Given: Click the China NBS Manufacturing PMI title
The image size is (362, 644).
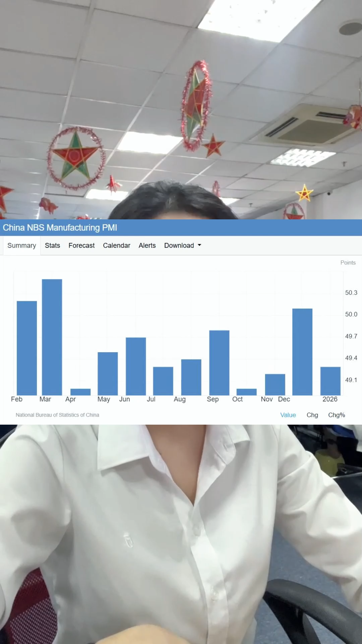Looking at the screenshot, I should click(x=60, y=228).
